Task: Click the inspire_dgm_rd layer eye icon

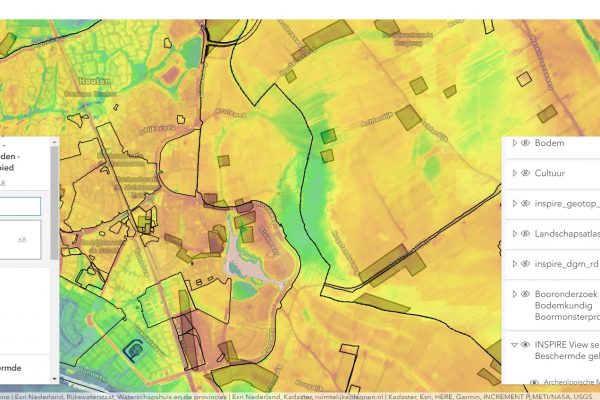Action: click(x=524, y=264)
